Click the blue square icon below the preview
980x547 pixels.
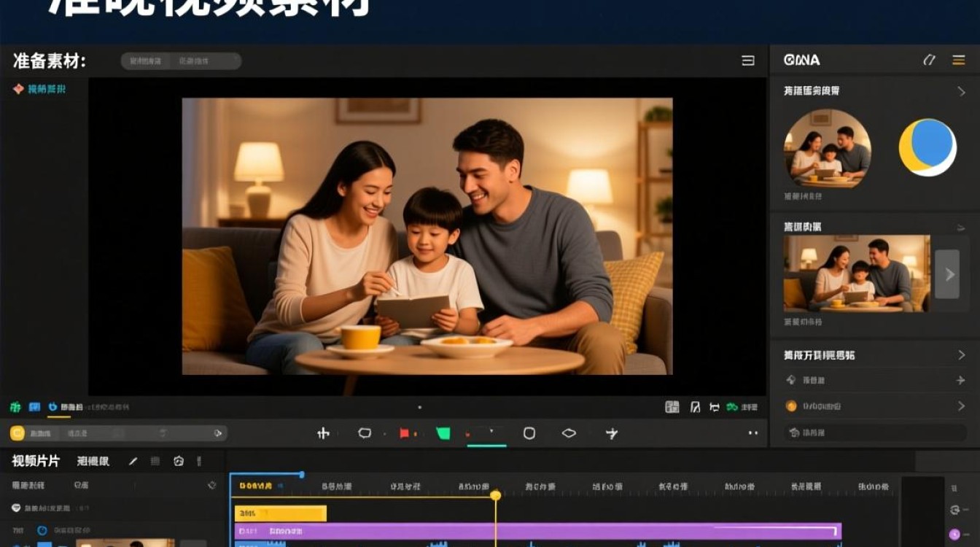point(34,407)
